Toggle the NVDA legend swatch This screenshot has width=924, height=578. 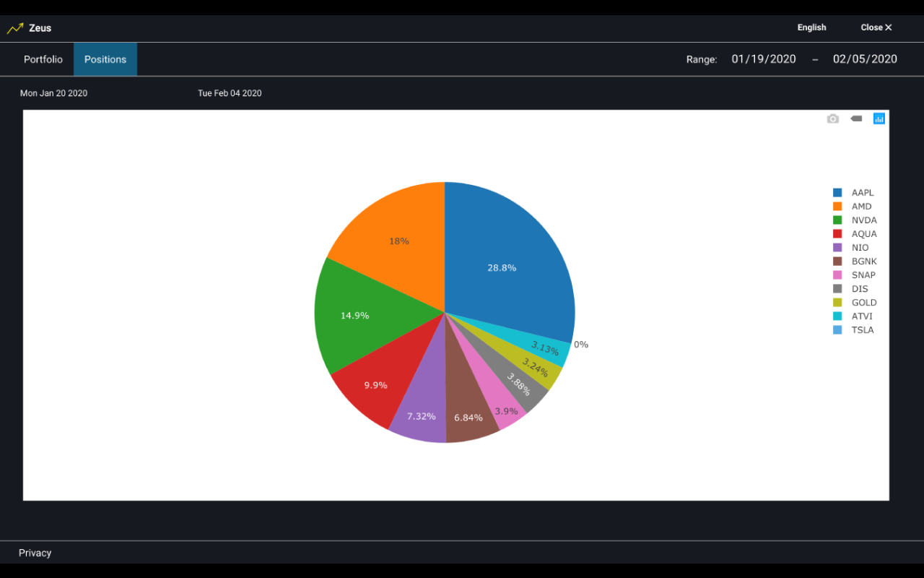coord(837,220)
